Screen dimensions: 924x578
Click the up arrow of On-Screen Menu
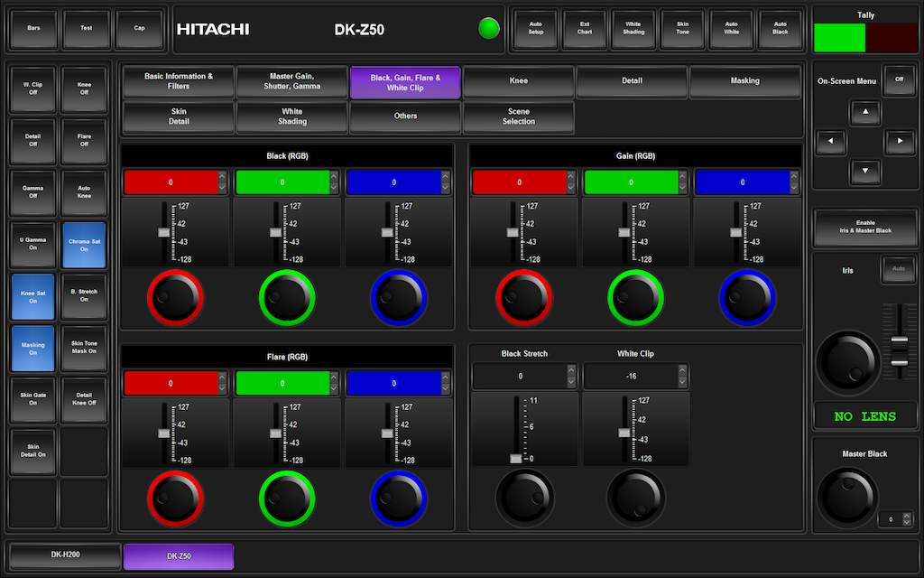(865, 111)
